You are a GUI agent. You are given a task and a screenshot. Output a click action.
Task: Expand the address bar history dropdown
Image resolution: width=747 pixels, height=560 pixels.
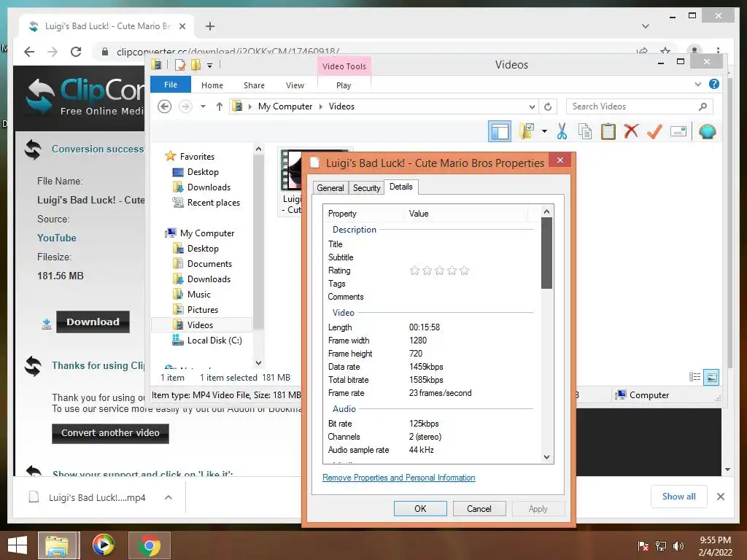pyautogui.click(x=532, y=106)
